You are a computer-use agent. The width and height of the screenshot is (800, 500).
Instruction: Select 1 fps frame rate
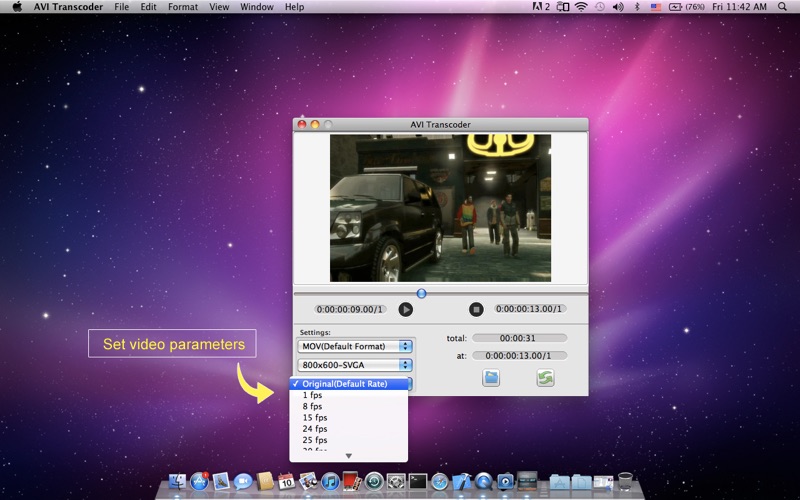[348, 395]
